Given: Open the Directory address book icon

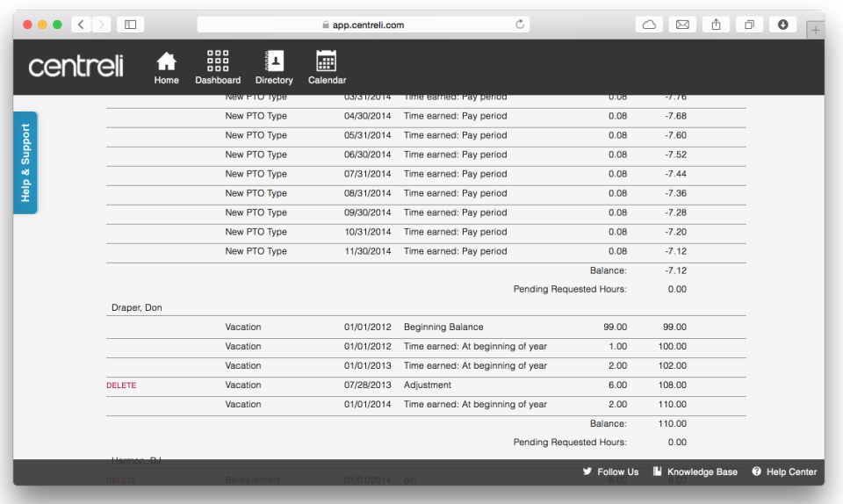Looking at the screenshot, I should tap(274, 61).
